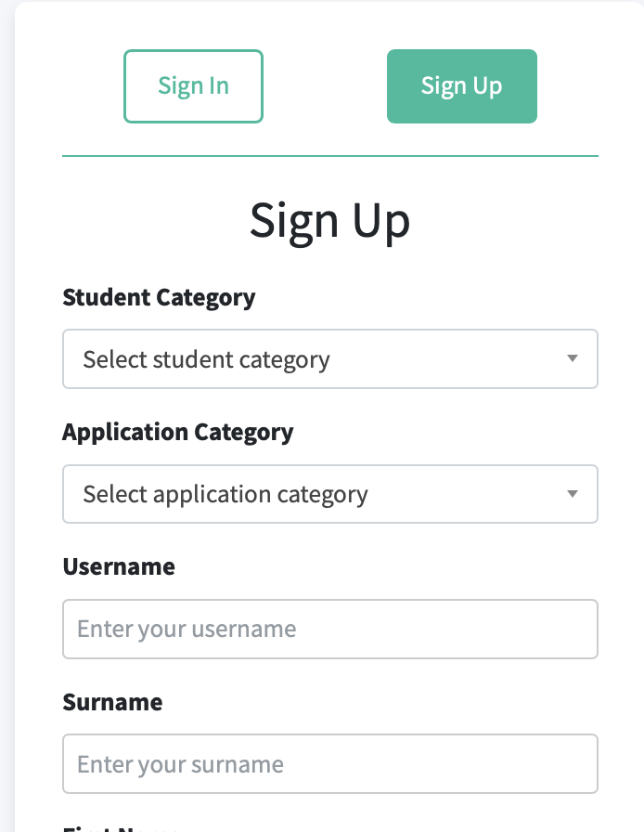Click the Sign Up page heading

point(330,220)
